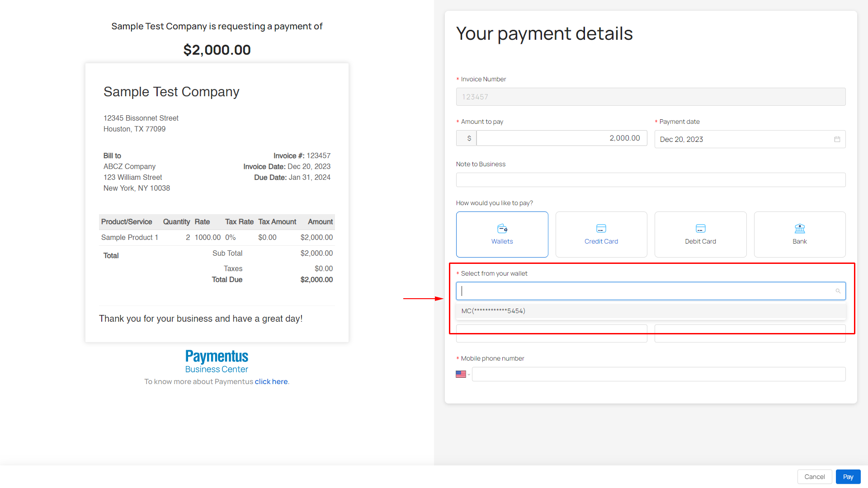Click the Pay button
The height and width of the screenshot is (488, 868).
click(x=848, y=477)
